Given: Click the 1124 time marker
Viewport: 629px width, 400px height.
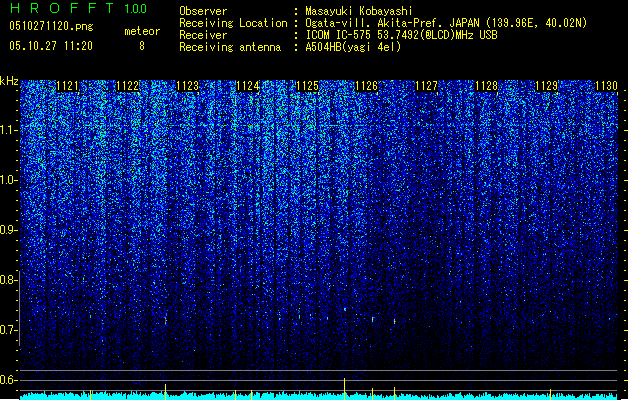Looking at the screenshot, I should (248, 86).
